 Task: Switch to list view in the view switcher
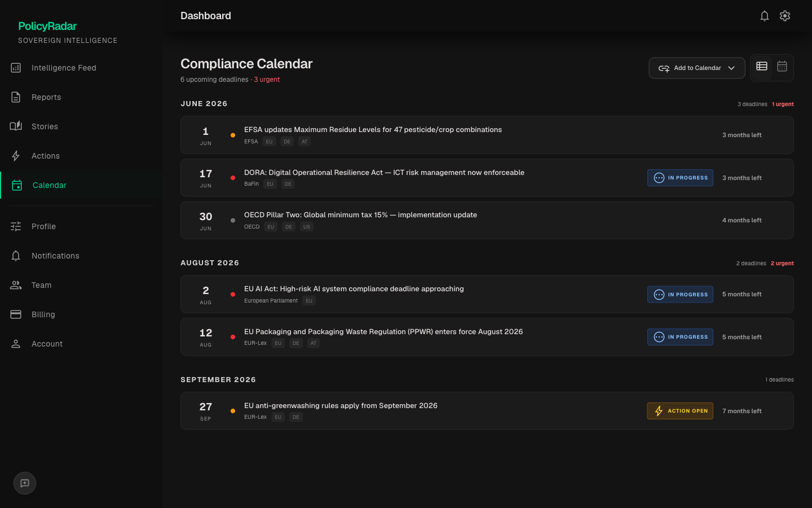coord(762,66)
